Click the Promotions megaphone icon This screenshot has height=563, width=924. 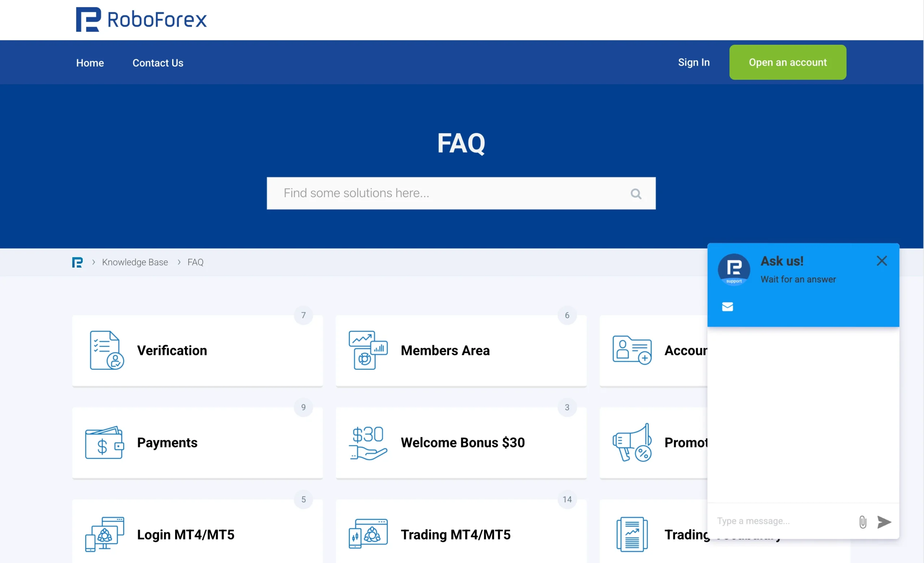(x=632, y=443)
